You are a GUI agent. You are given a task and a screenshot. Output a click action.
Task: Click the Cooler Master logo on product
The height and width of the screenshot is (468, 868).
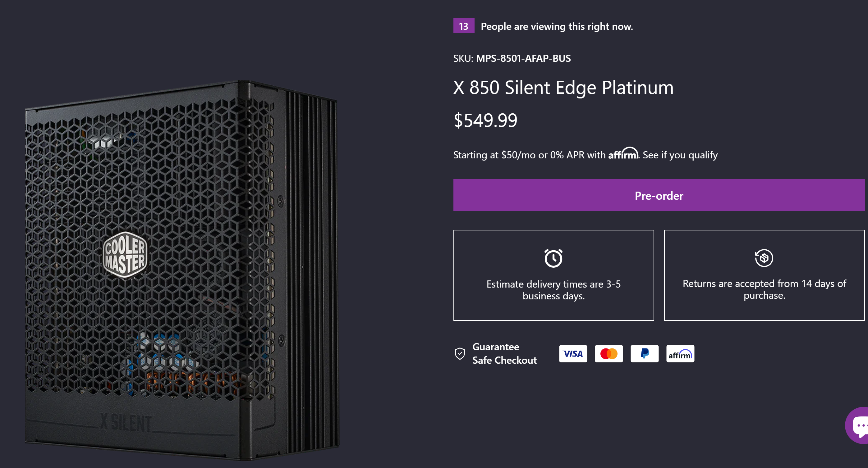click(125, 255)
